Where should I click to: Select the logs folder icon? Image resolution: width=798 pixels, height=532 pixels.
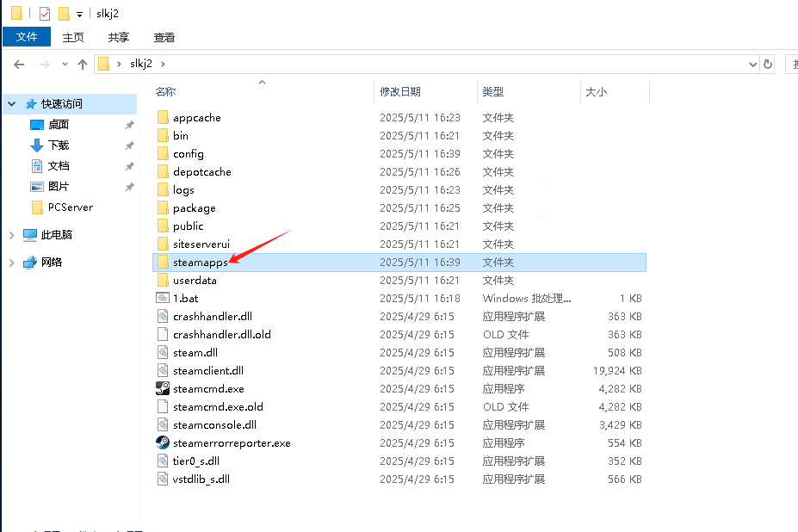163,190
